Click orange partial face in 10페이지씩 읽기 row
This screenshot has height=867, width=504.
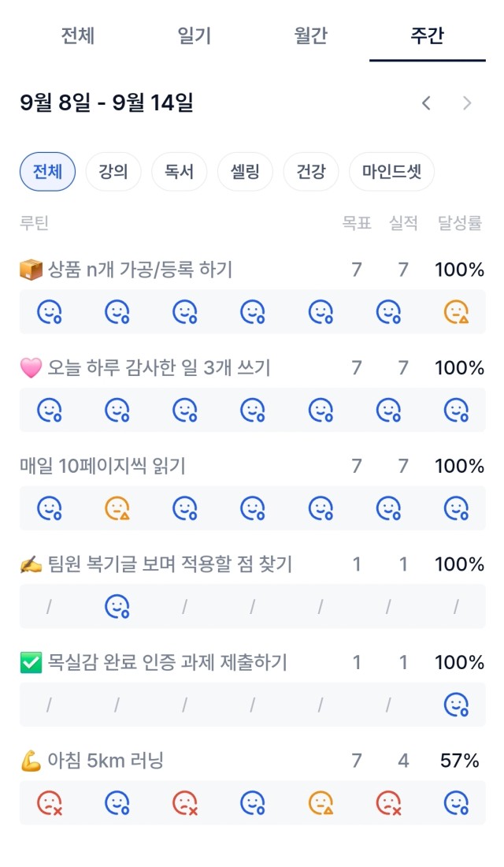point(117,508)
